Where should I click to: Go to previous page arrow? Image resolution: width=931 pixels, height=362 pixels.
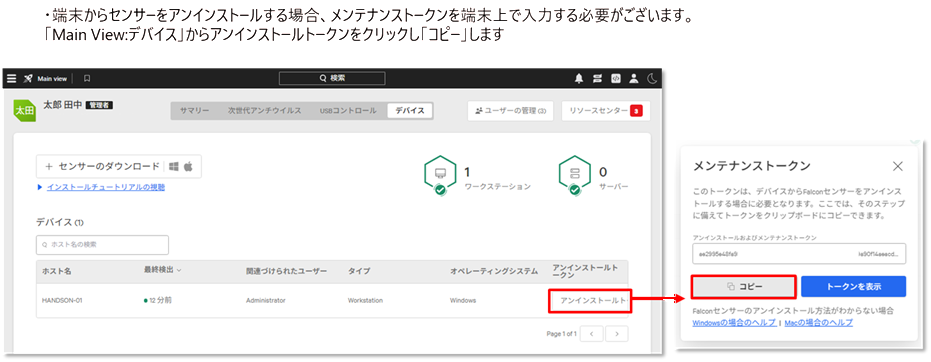pyautogui.click(x=592, y=334)
